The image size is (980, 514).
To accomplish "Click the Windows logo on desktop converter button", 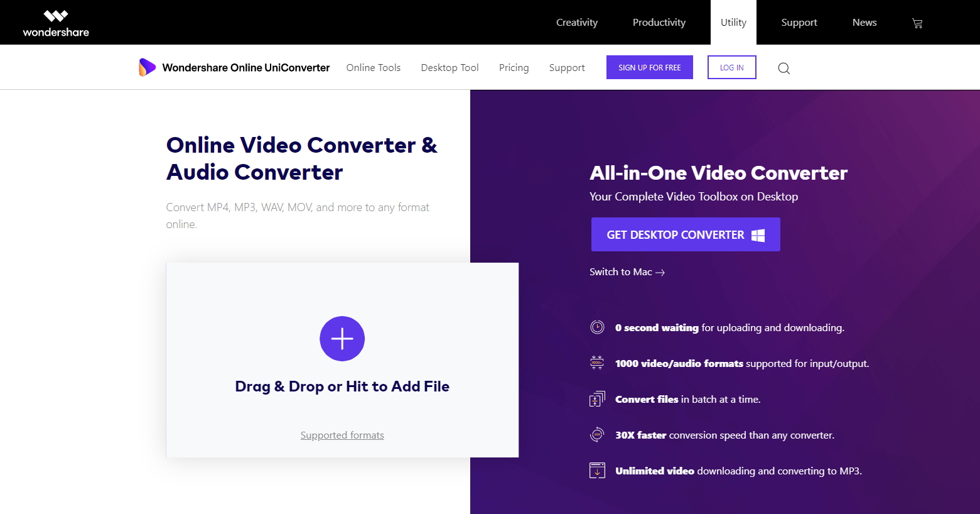I will [x=758, y=235].
